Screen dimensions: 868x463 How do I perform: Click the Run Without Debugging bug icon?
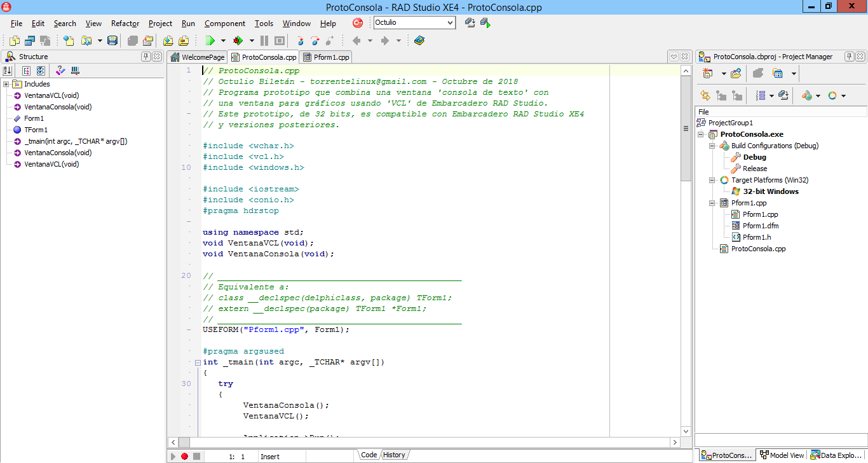pos(238,41)
